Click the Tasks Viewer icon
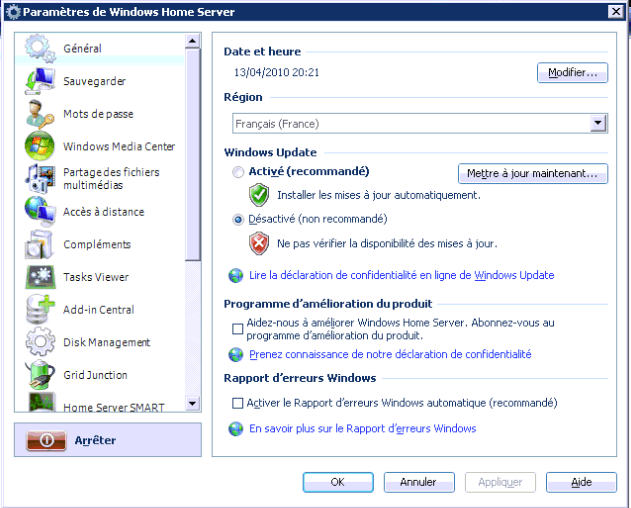The height and width of the screenshot is (508, 631). click(x=40, y=277)
